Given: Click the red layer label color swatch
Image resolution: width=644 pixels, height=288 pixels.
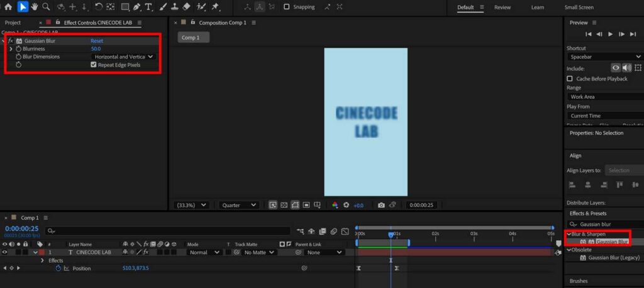Looking at the screenshot, I should (x=42, y=252).
